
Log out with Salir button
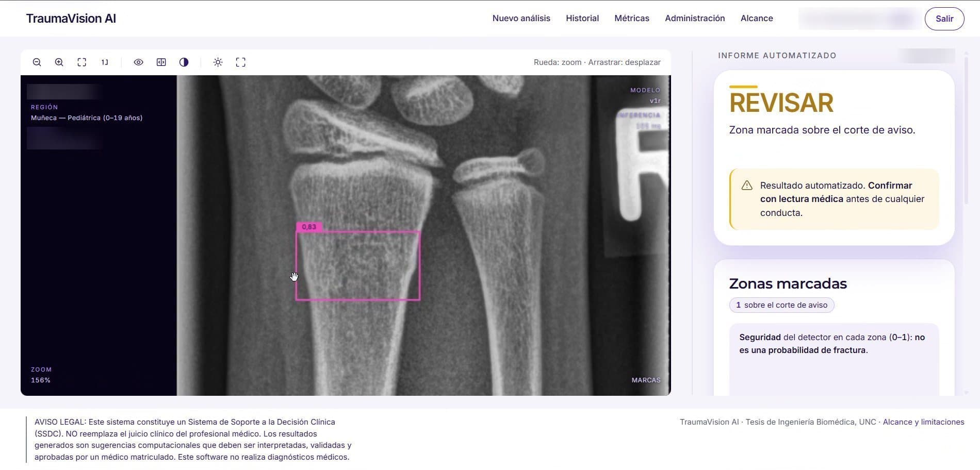point(944,19)
